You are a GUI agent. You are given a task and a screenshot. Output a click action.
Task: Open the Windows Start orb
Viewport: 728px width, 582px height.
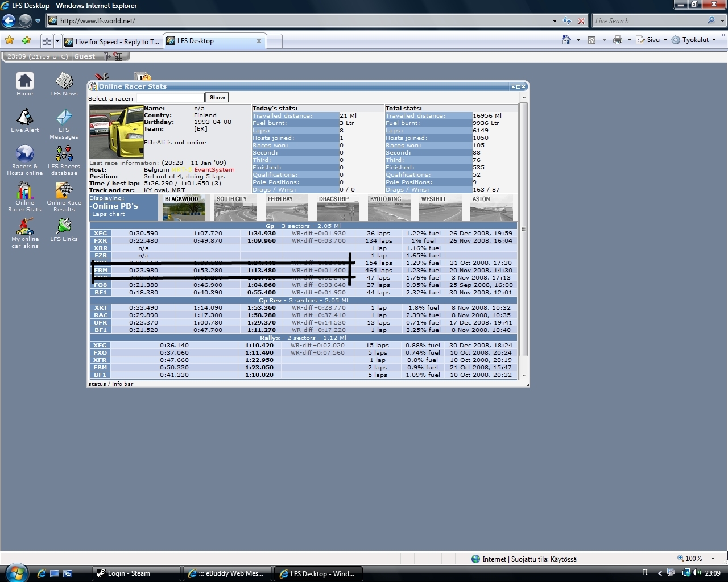pyautogui.click(x=15, y=572)
